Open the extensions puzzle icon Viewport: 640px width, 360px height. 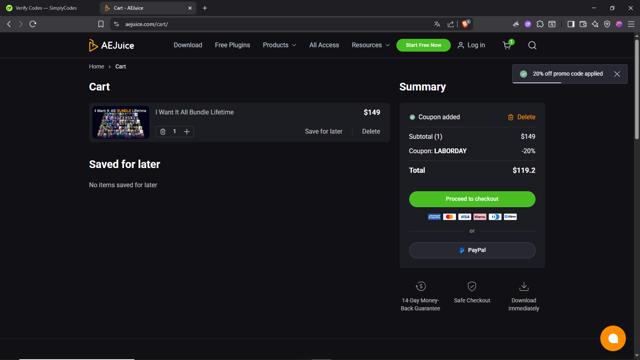click(540, 24)
